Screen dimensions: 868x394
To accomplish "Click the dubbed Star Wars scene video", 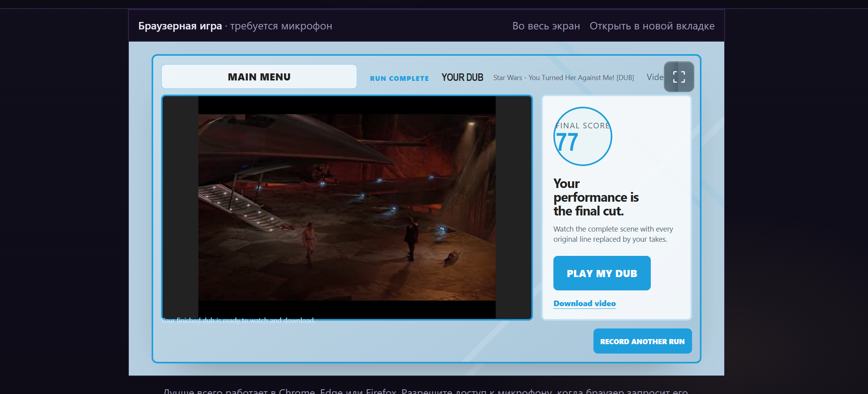I will (x=347, y=208).
